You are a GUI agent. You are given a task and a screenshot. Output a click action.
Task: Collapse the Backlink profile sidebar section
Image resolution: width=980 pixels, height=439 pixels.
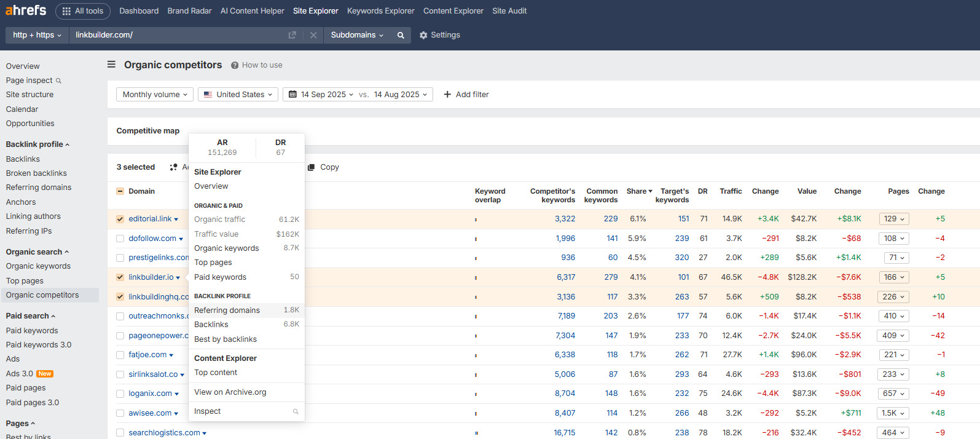click(37, 144)
